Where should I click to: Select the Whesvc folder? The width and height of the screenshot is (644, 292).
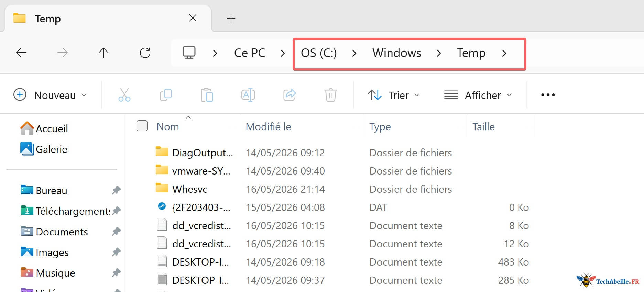(190, 189)
